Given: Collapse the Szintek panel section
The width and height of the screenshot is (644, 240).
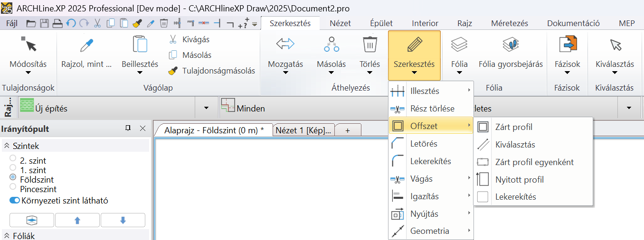Looking at the screenshot, I should tap(7, 146).
